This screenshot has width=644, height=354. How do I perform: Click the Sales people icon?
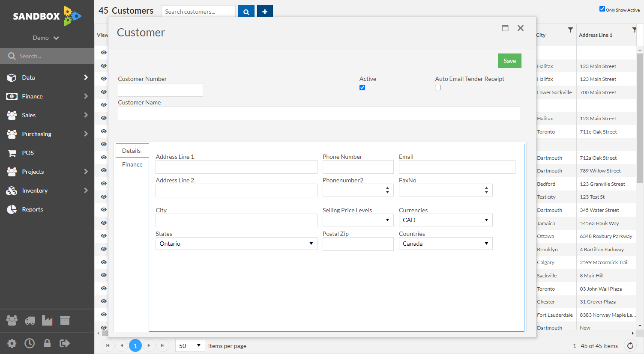(x=12, y=115)
